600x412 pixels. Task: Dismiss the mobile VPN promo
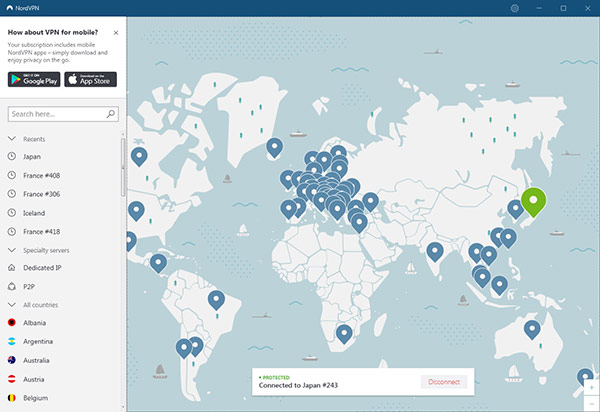point(116,33)
